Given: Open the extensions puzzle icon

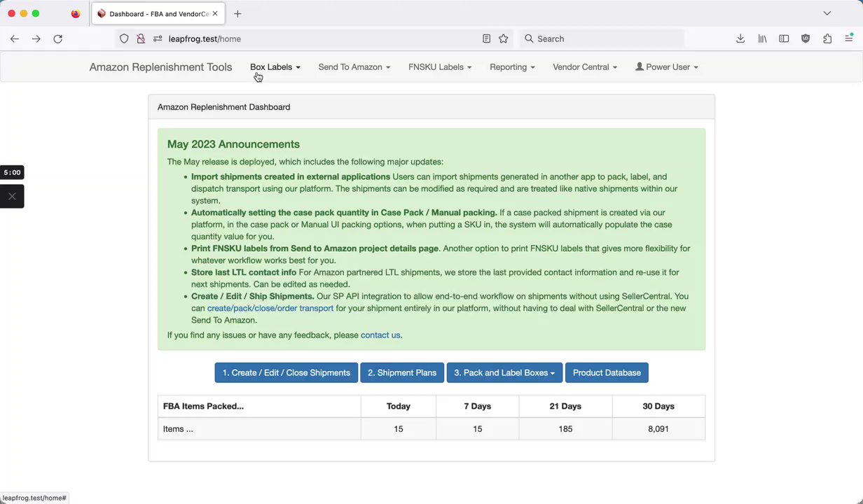Looking at the screenshot, I should coord(827,39).
